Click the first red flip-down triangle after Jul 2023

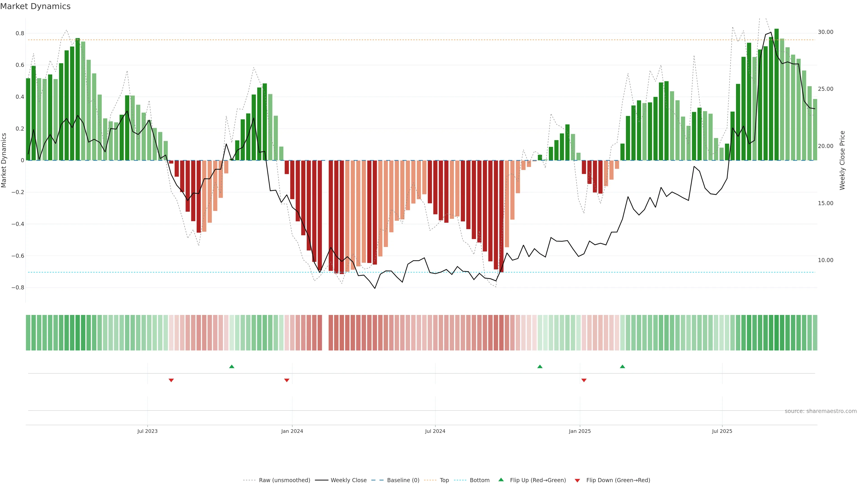pyautogui.click(x=171, y=380)
